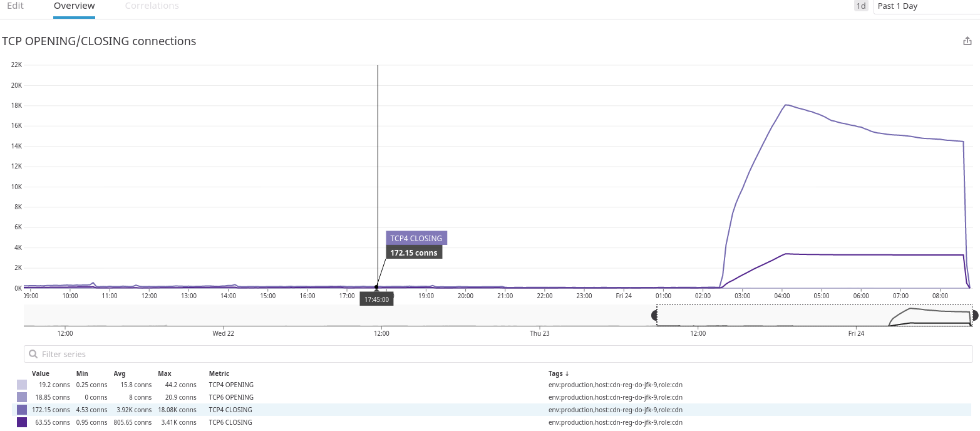This screenshot has height=431, width=980.
Task: Click the TCP6 OPENING color swatch
Action: click(22, 397)
